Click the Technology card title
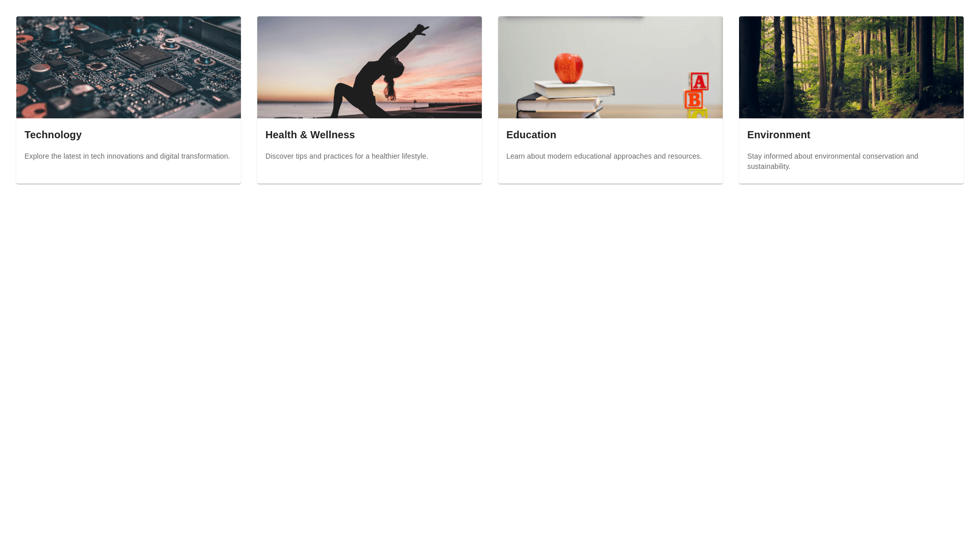Image resolution: width=980 pixels, height=551 pixels. click(53, 135)
